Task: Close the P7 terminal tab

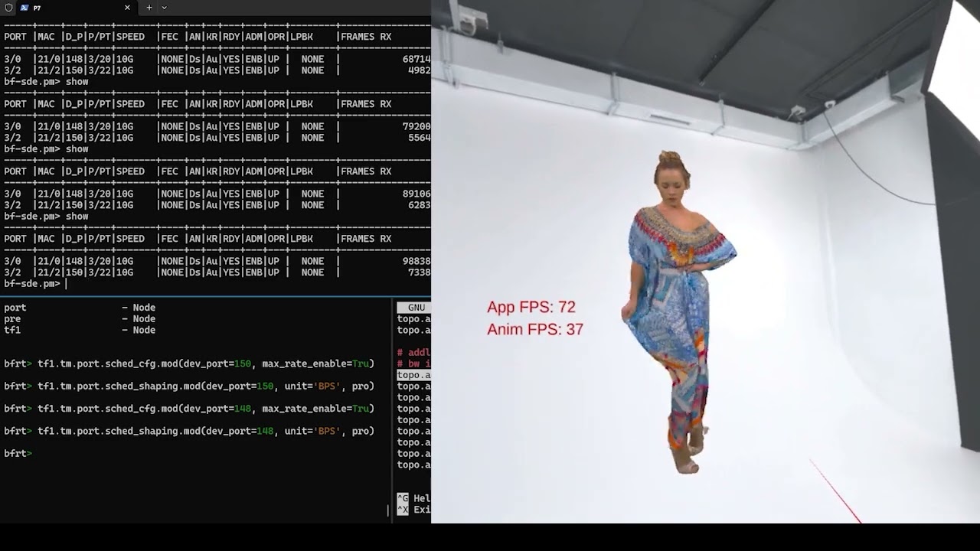Action: point(127,8)
